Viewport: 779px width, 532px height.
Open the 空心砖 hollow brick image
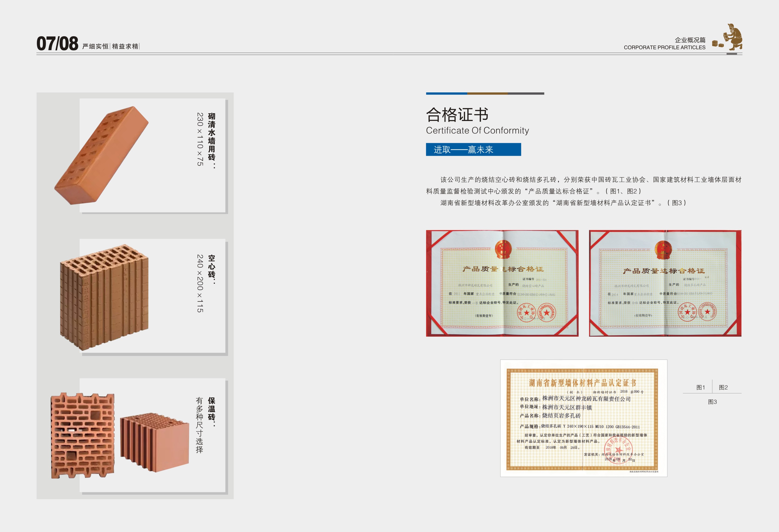[x=104, y=297]
